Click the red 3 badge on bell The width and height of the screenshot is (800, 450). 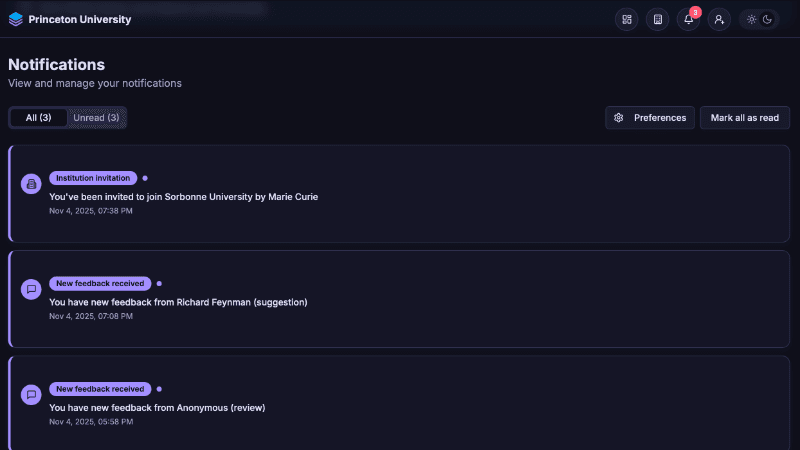695,12
